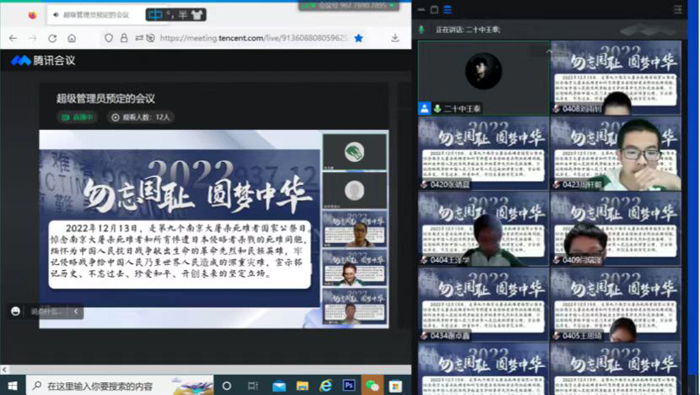This screenshot has width=700, height=395.
Task: Launch Internet Explorer from taskbar
Action: click(326, 386)
